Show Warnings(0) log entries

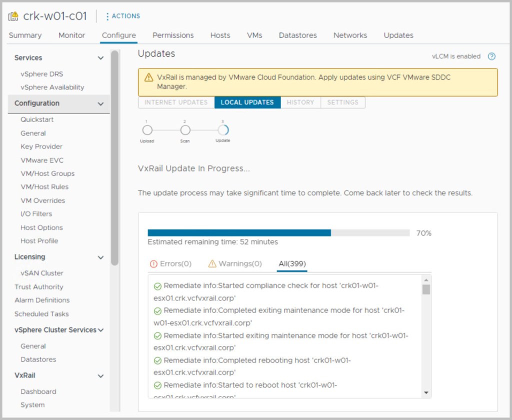(x=235, y=263)
